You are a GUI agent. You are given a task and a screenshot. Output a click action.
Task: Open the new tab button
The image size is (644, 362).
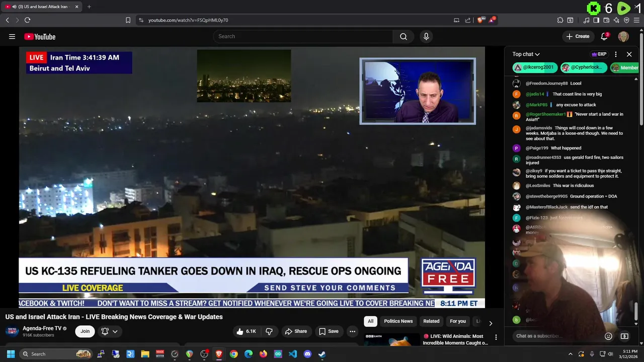point(89,7)
